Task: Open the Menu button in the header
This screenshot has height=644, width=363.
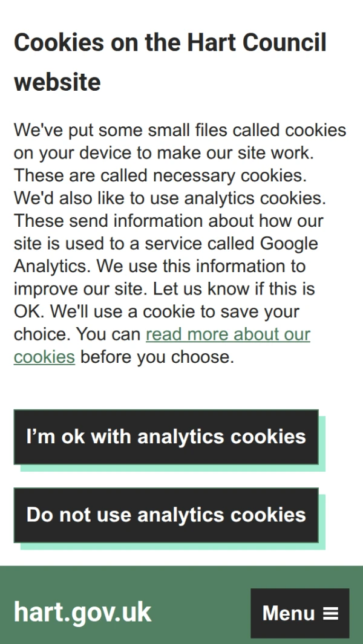Action: click(299, 613)
